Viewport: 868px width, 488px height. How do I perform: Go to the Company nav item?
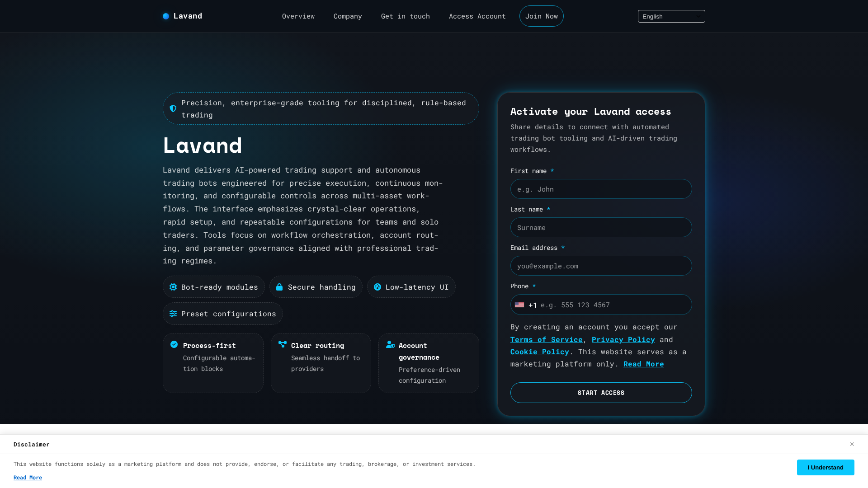coord(348,16)
